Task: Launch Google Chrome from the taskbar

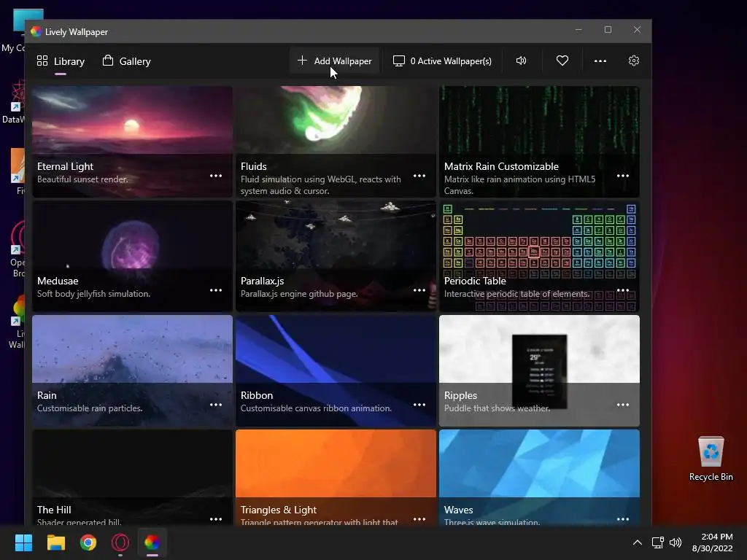Action: point(88,542)
